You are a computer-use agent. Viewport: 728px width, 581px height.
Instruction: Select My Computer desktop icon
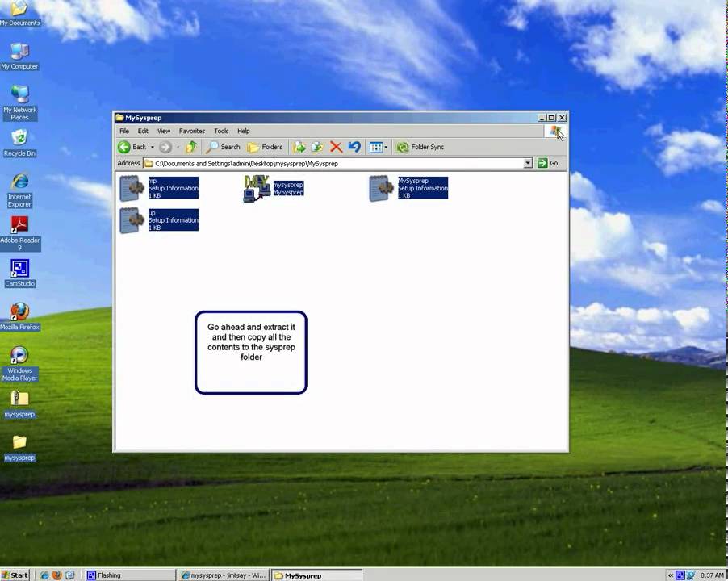point(19,56)
